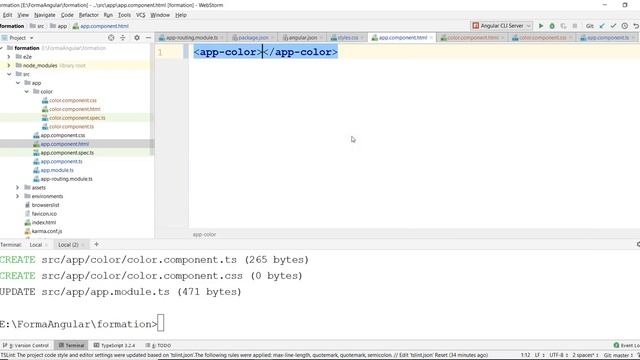The width and height of the screenshot is (640, 360).
Task: Open the Version Control tool window
Action: point(26,345)
